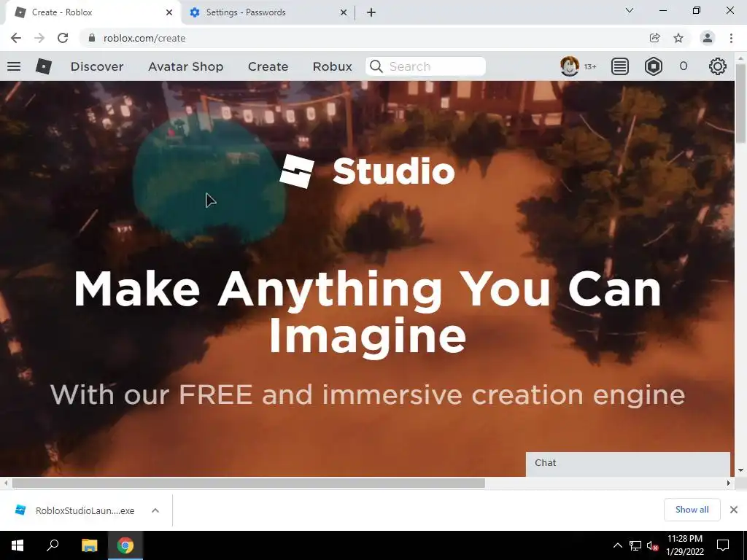This screenshot has width=747, height=560.
Task: Click scroll right arrow on page
Action: tap(728, 483)
